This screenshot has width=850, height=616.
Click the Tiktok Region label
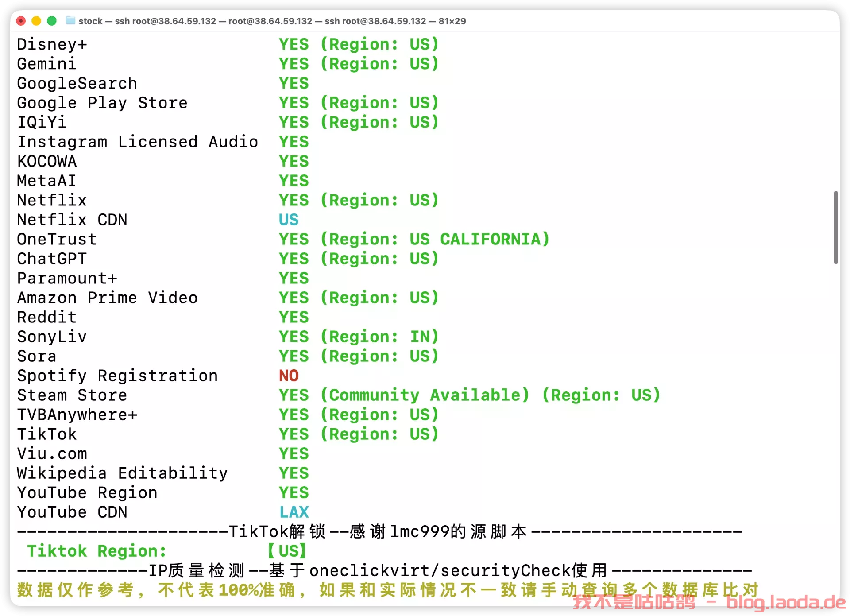coord(97,551)
